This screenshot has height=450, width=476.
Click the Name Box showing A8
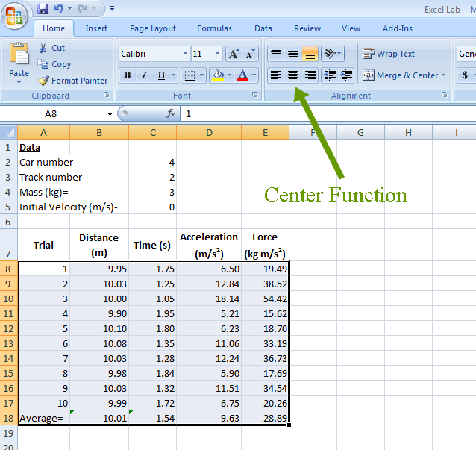51,114
